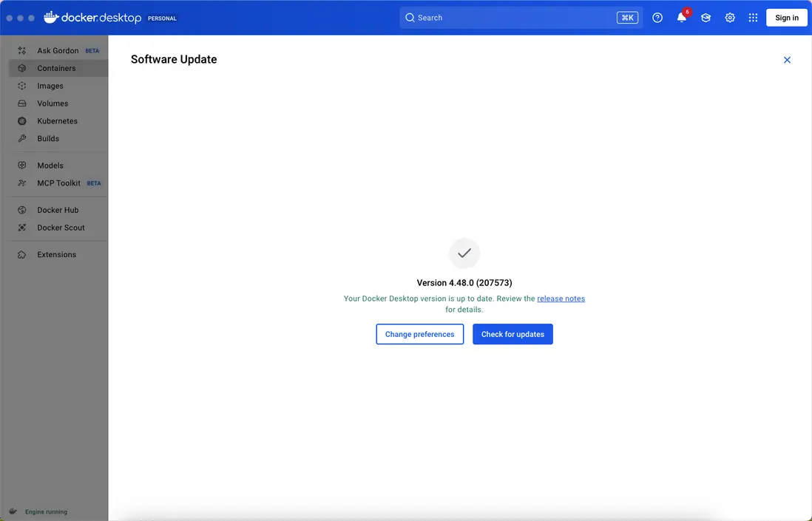Image resolution: width=812 pixels, height=521 pixels.
Task: Open MCP Toolkit in sidebar
Action: pos(58,183)
